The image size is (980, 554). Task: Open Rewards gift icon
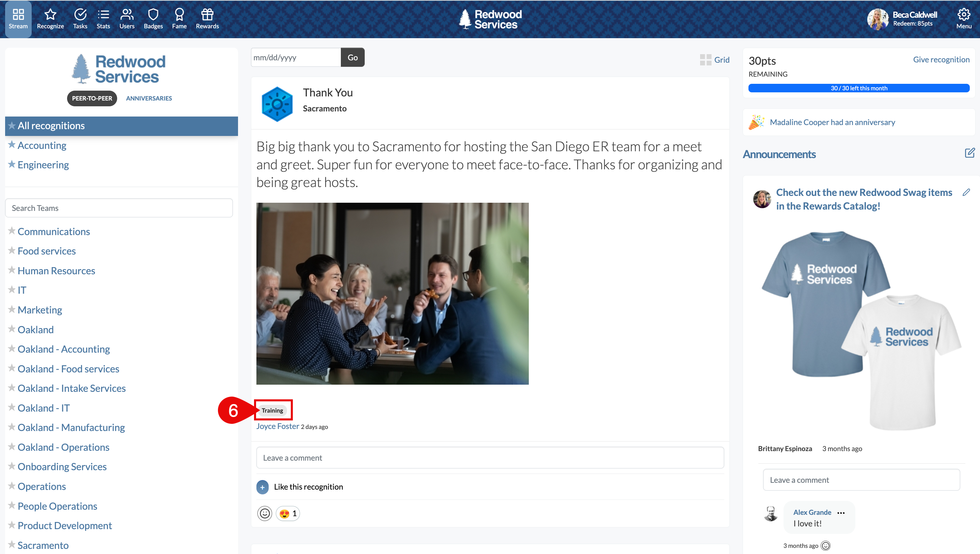[207, 14]
